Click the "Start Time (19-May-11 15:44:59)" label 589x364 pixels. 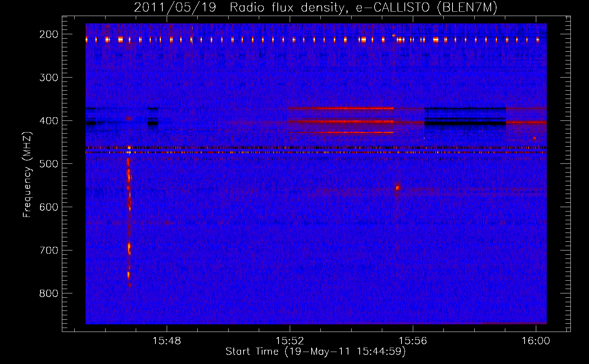click(x=316, y=352)
